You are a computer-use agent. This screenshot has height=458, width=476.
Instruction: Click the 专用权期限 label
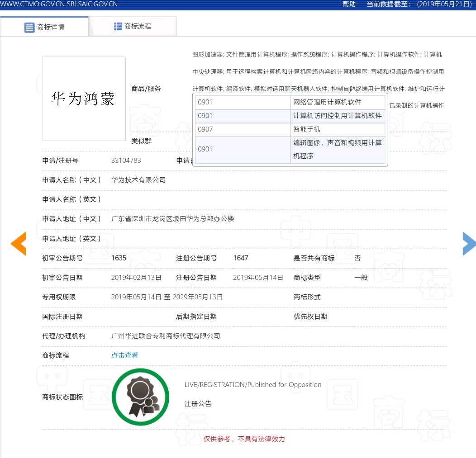tap(59, 297)
